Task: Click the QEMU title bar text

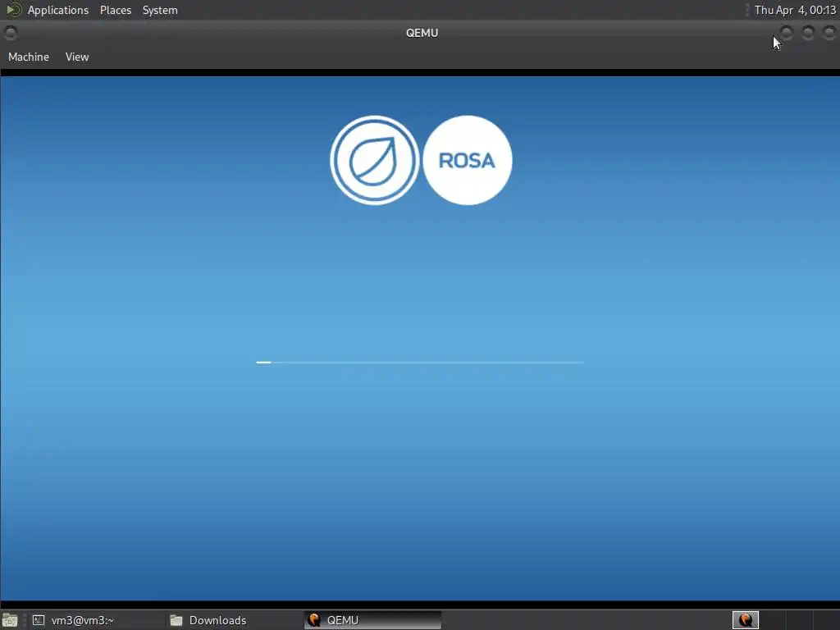Action: (x=422, y=33)
